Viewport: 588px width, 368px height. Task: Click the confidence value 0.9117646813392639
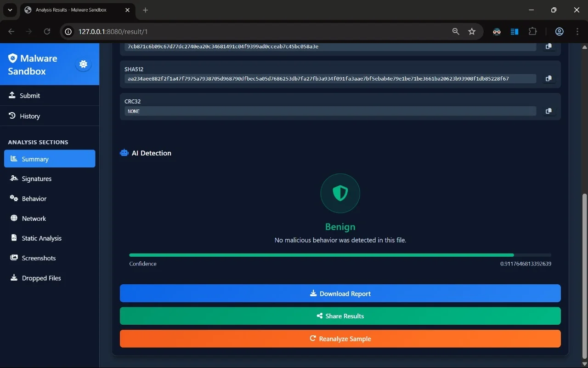[x=526, y=264]
